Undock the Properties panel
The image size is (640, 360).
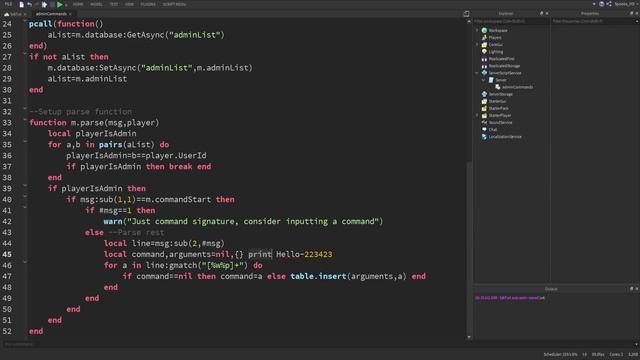(x=631, y=13)
